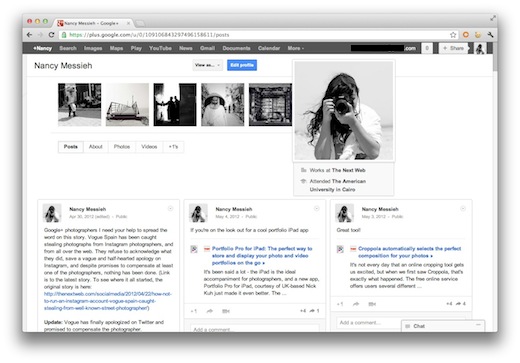This screenshot has width=520, height=363.
Task: Open Portfolio Pro for iPad article link
Action: [262, 256]
